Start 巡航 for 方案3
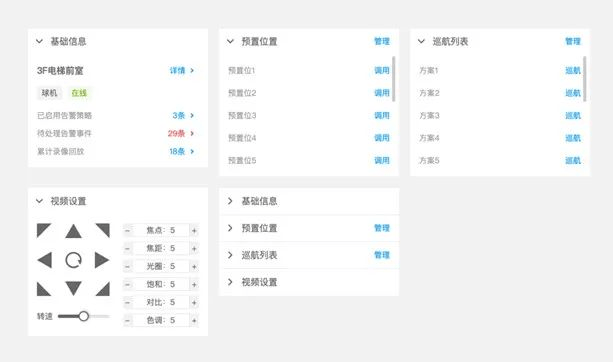 point(573,115)
